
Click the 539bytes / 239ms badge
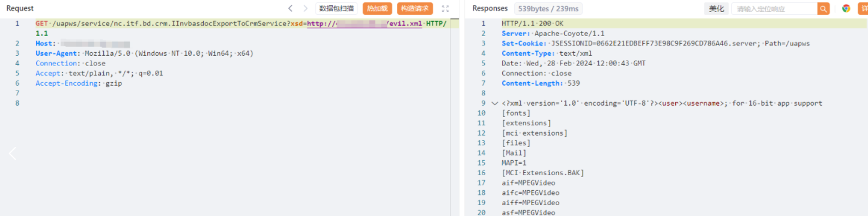548,8
